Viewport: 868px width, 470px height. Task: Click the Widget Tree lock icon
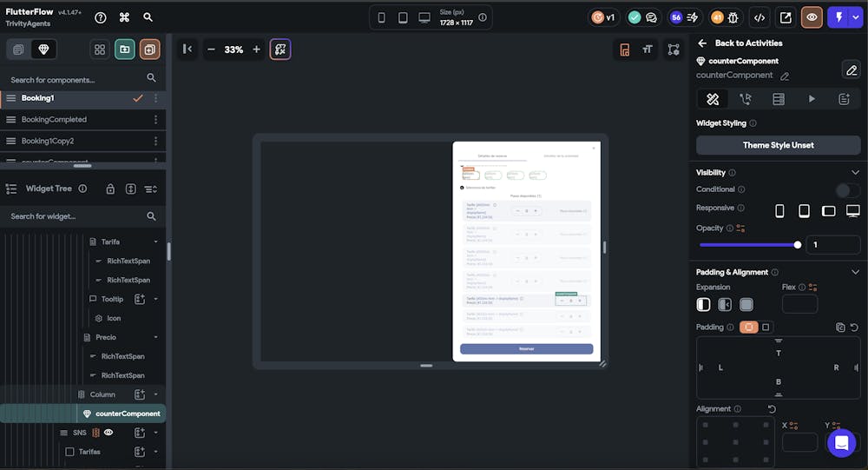point(110,189)
